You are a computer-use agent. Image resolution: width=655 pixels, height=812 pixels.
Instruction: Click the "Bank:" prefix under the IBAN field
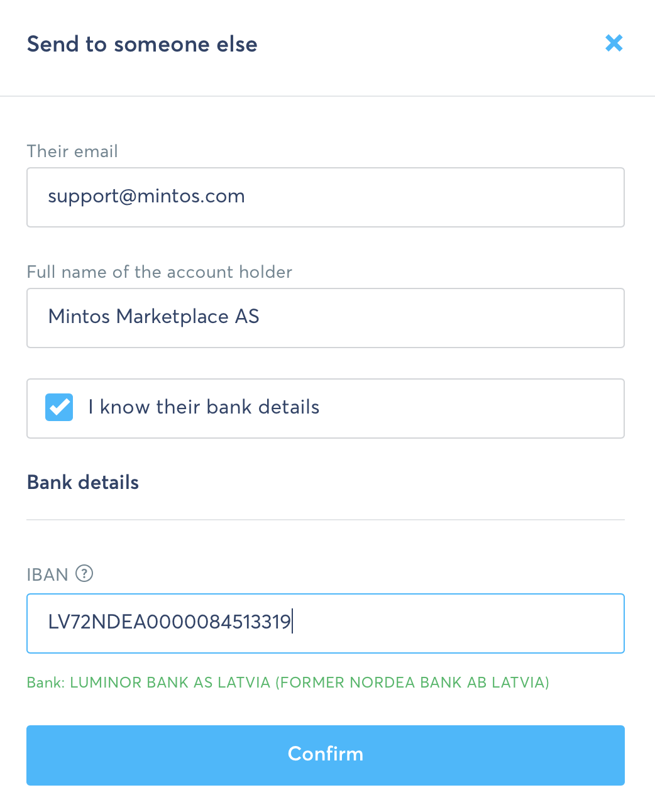[46, 683]
